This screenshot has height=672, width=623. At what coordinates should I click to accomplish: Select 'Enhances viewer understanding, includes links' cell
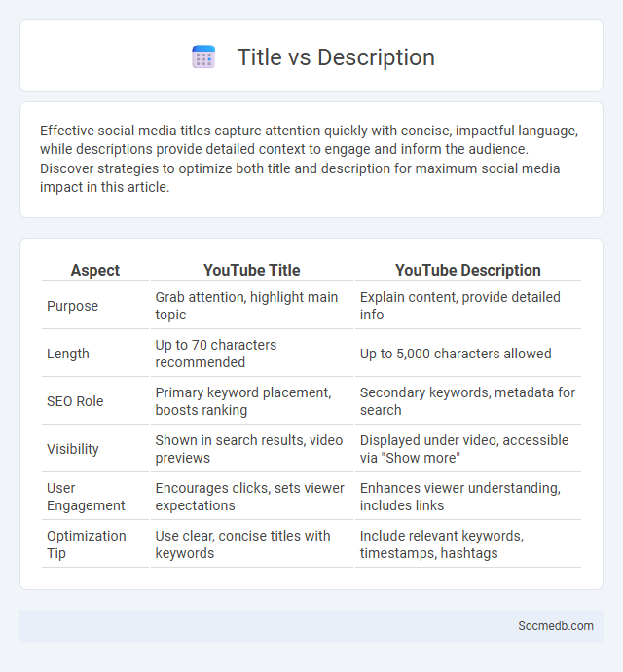[468, 497]
